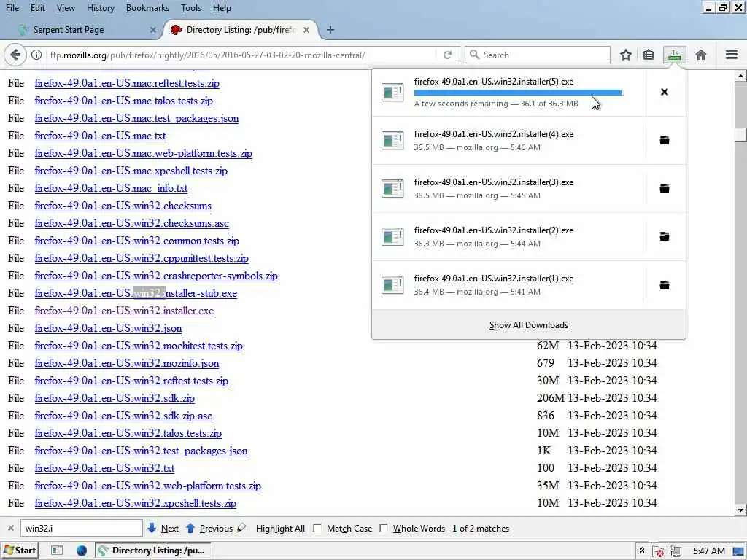Screen dimensions: 747x560
Task: Close the Serpent Start Page tab
Action: point(153,29)
